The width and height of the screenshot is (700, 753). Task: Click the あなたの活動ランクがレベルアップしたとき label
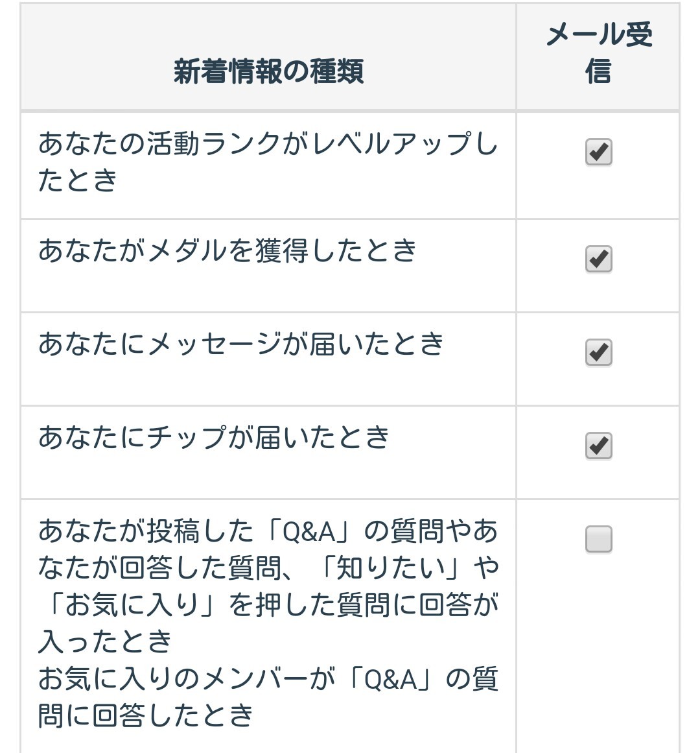click(267, 143)
